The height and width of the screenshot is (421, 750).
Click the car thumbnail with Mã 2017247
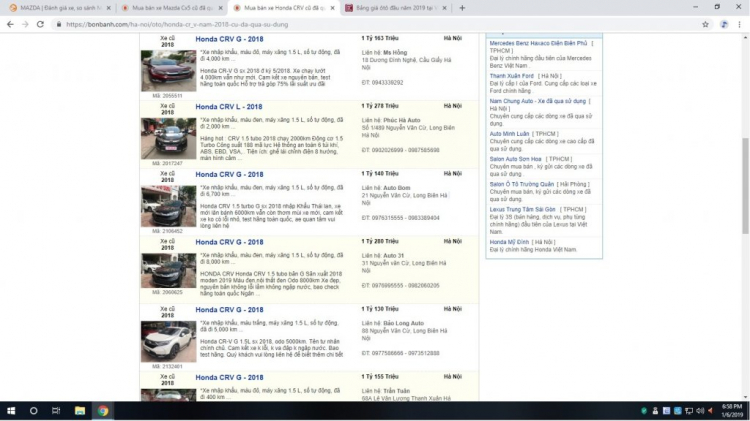pos(168,139)
